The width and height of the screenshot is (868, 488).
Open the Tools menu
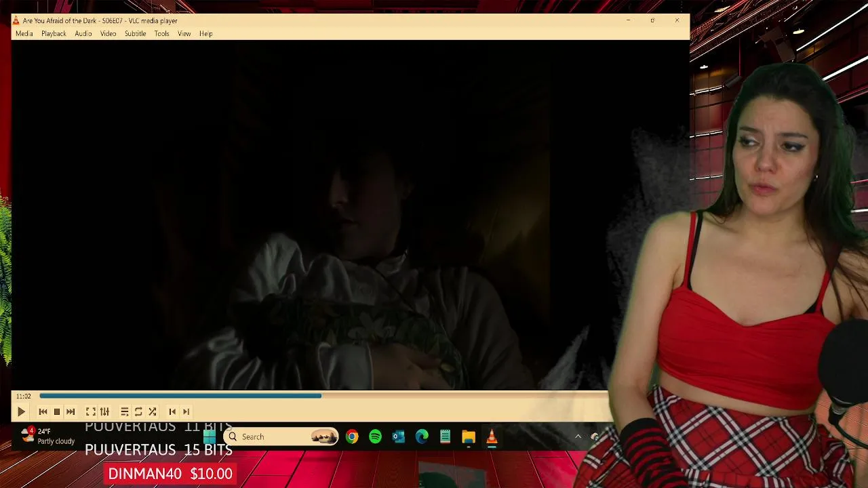(x=161, y=33)
